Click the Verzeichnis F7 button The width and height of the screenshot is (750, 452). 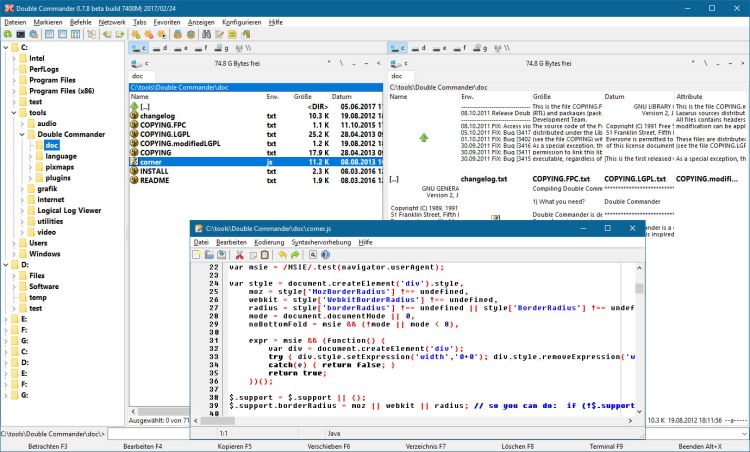click(x=426, y=446)
